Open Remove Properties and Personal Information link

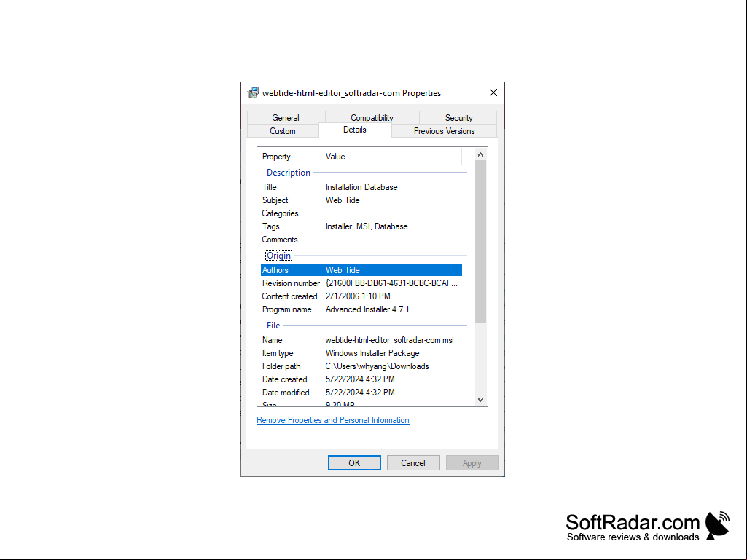tap(333, 420)
